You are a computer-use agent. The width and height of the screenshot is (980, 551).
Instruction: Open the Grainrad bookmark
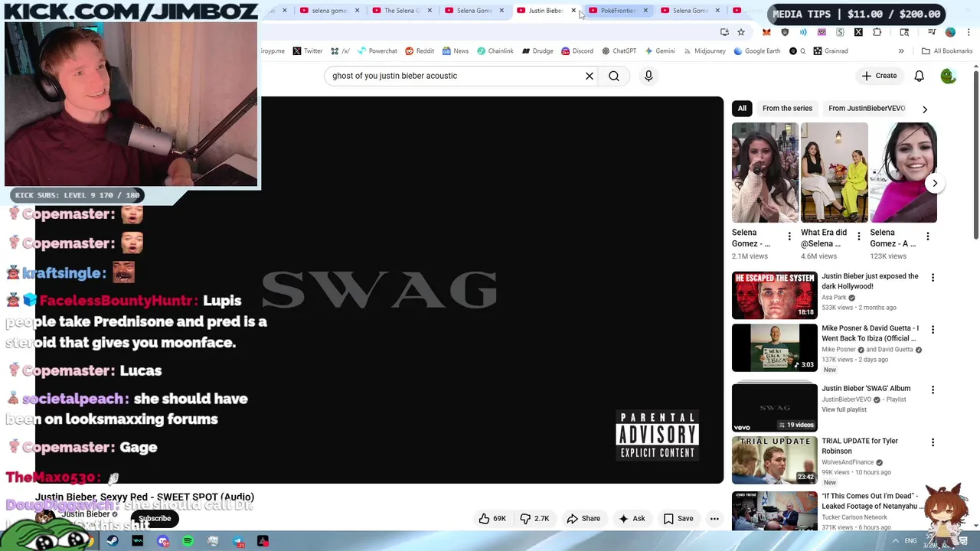[831, 51]
